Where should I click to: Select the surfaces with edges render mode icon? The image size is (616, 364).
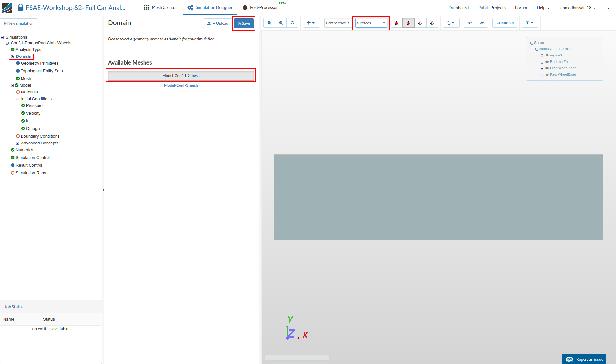pos(409,23)
